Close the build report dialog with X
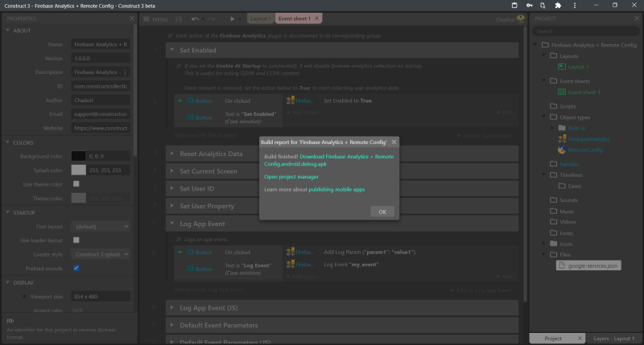The width and height of the screenshot is (644, 345). (394, 142)
